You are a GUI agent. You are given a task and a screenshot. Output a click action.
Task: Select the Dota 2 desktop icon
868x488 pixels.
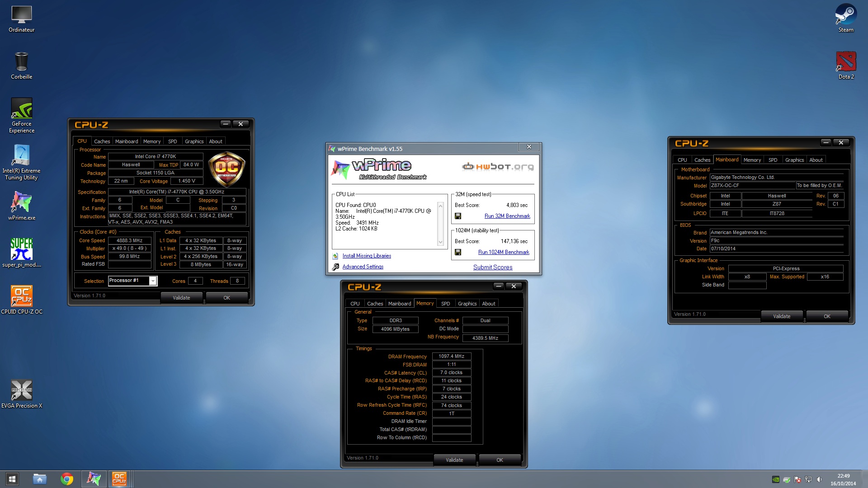846,66
